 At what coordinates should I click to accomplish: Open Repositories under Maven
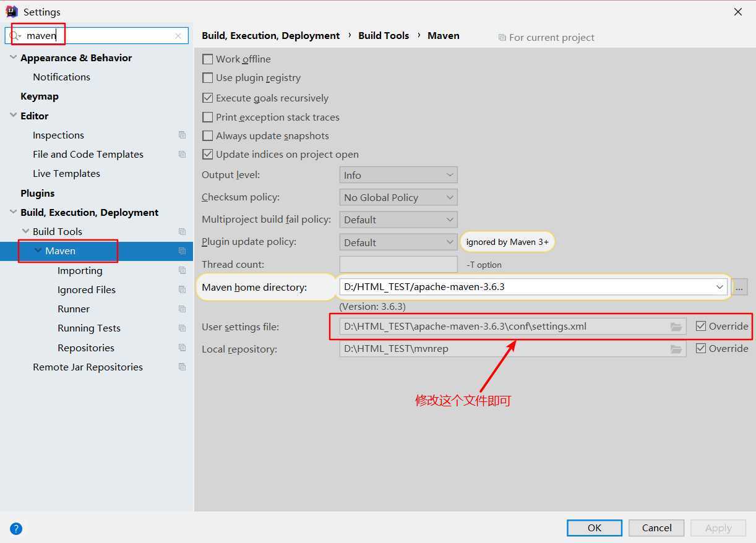[x=86, y=348]
